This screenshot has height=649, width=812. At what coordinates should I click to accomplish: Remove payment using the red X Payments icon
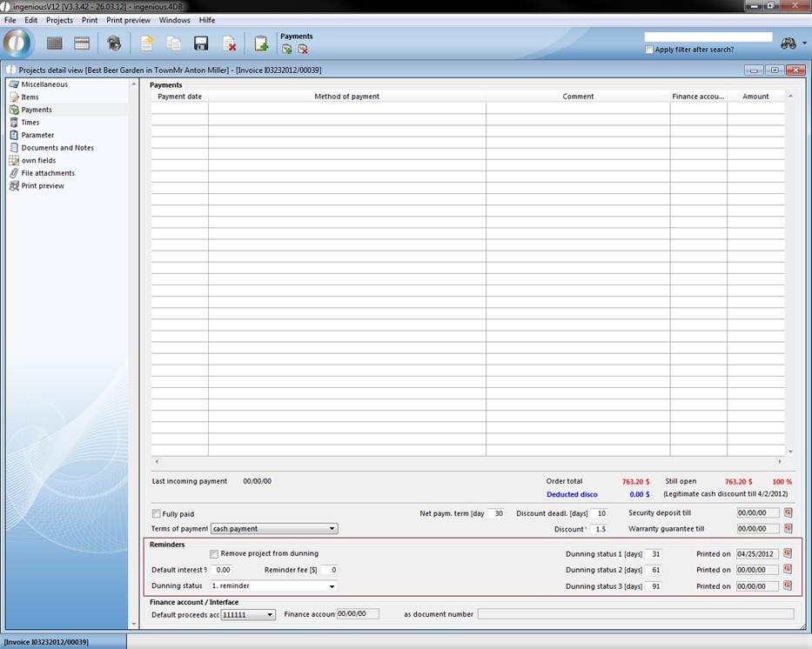[x=302, y=50]
